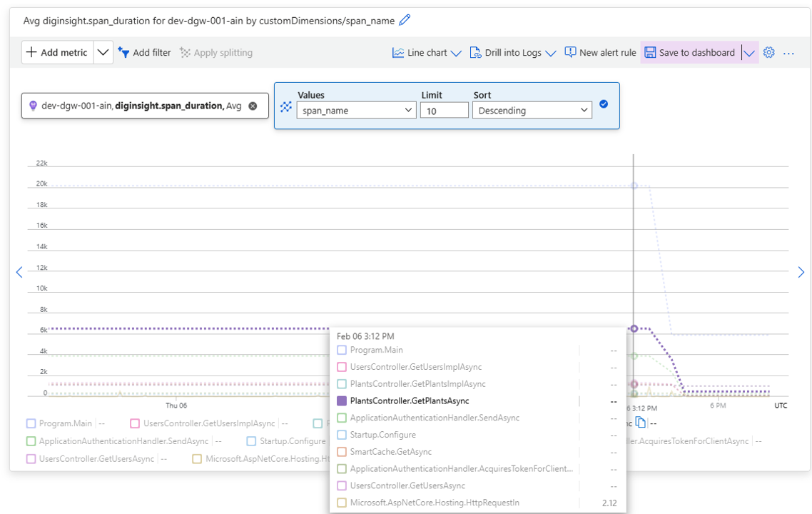This screenshot has width=812, height=514.
Task: Navigate chart forward with right arrow
Action: tap(801, 272)
